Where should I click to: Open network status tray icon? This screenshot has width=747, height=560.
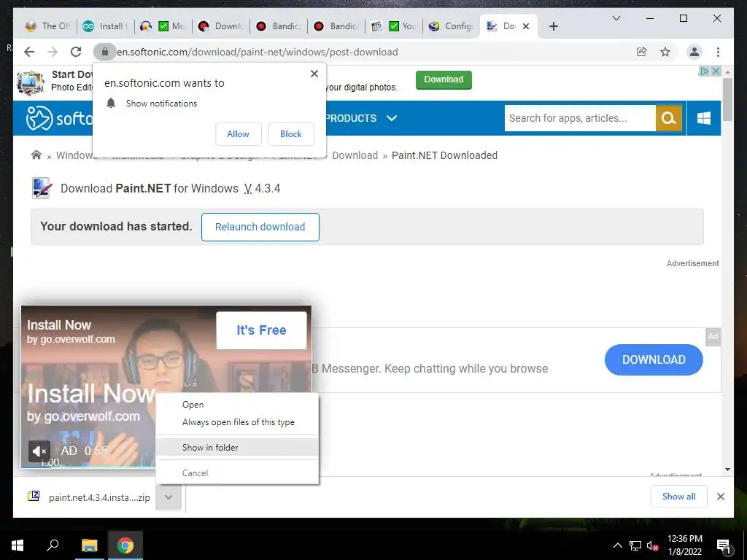coord(635,545)
